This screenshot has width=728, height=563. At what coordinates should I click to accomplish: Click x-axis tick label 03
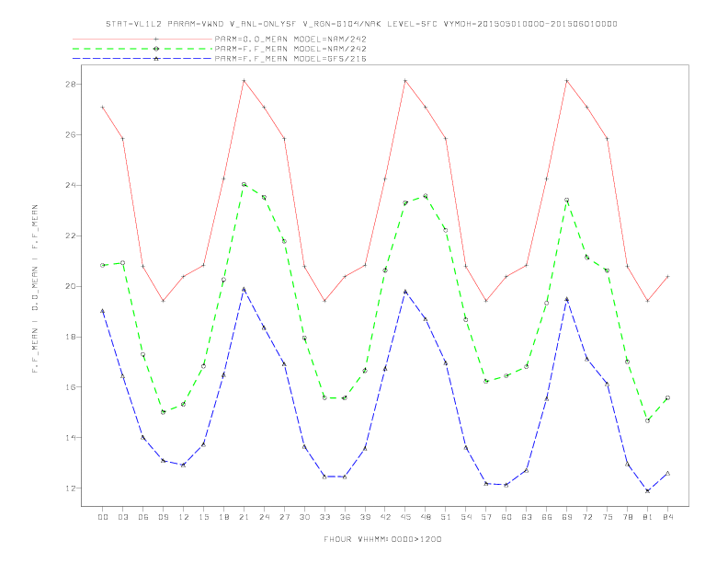click(x=122, y=517)
